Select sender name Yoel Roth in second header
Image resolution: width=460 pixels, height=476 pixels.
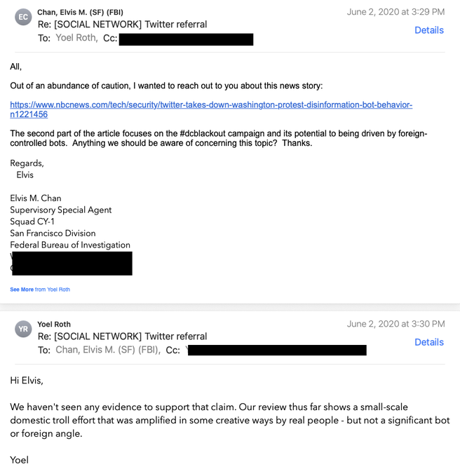pyautogui.click(x=54, y=325)
